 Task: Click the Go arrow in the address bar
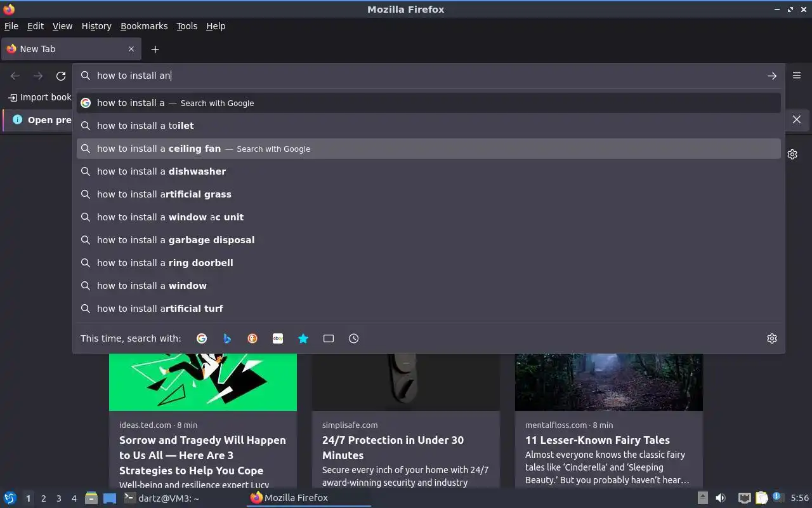[x=772, y=76]
